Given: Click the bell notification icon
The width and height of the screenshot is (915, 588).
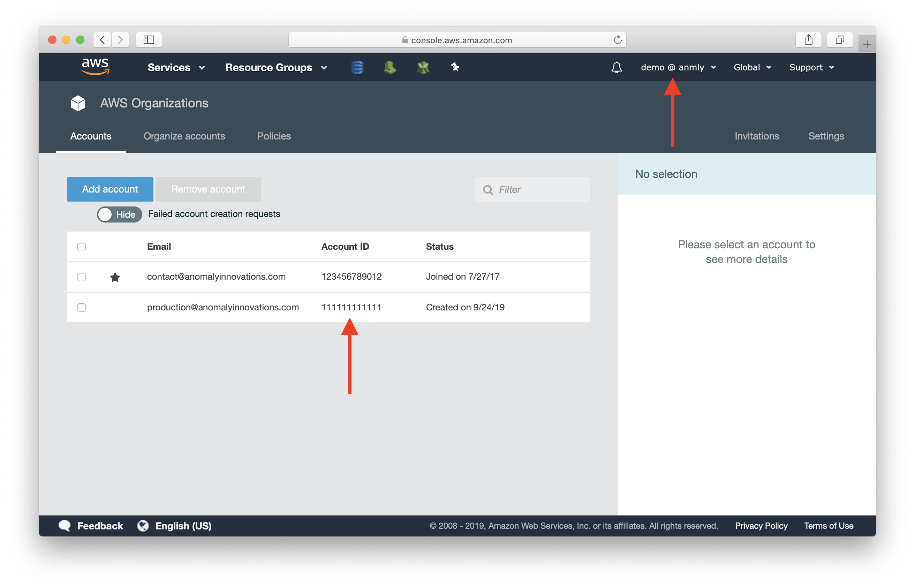Looking at the screenshot, I should [x=614, y=67].
